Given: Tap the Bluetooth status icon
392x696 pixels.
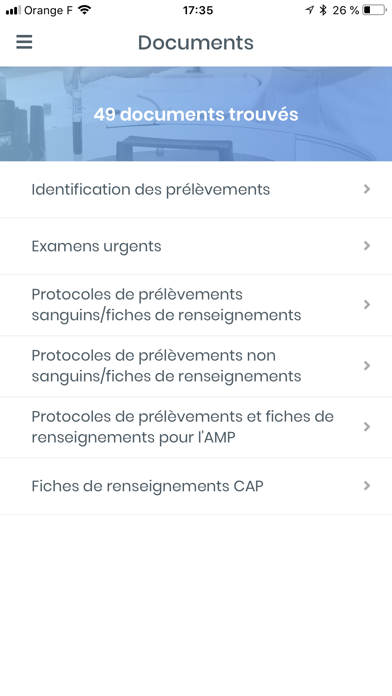Looking at the screenshot, I should click(x=323, y=10).
